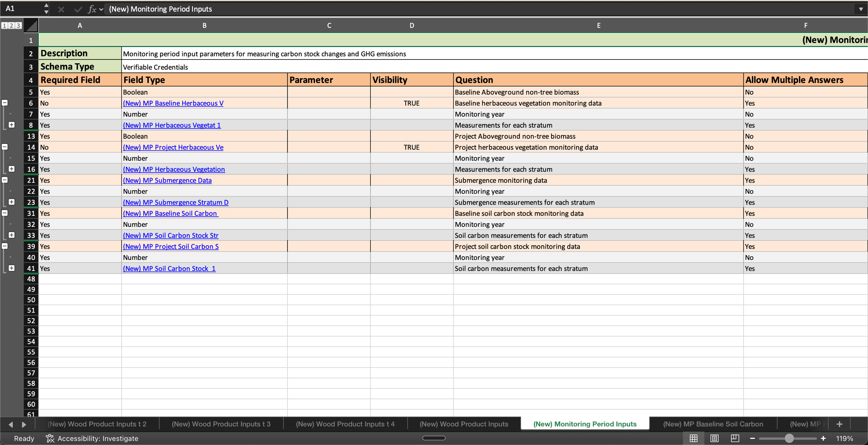Screen dimensions: 868x445
Task: Switch to Normal view icon
Action: (x=694, y=438)
